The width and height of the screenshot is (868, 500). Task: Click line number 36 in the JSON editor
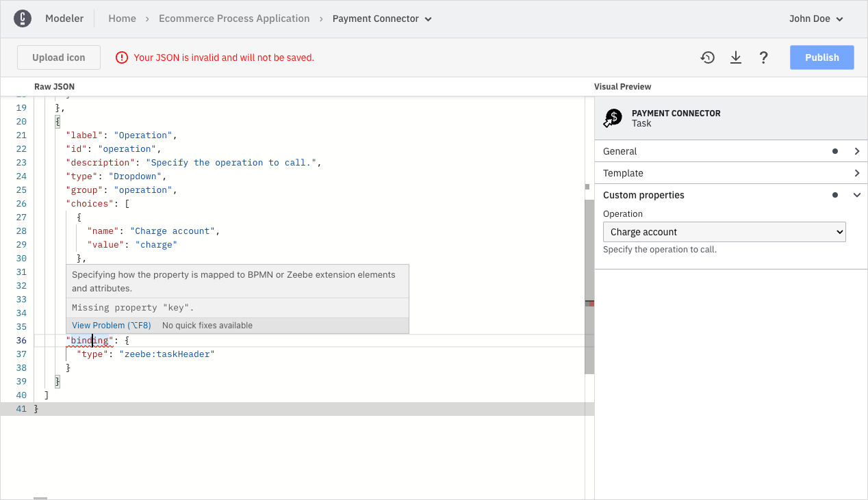21,340
